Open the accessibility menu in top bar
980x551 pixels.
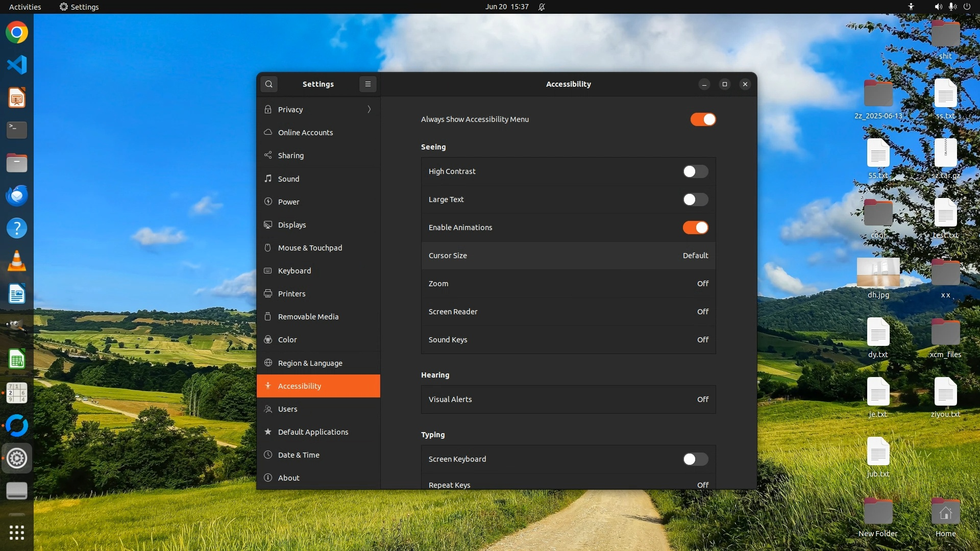click(x=911, y=7)
